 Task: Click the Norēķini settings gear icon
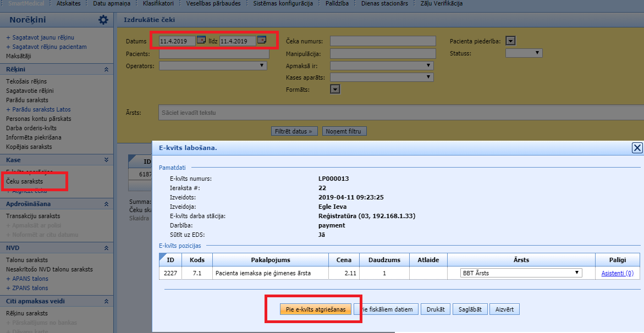pyautogui.click(x=103, y=20)
